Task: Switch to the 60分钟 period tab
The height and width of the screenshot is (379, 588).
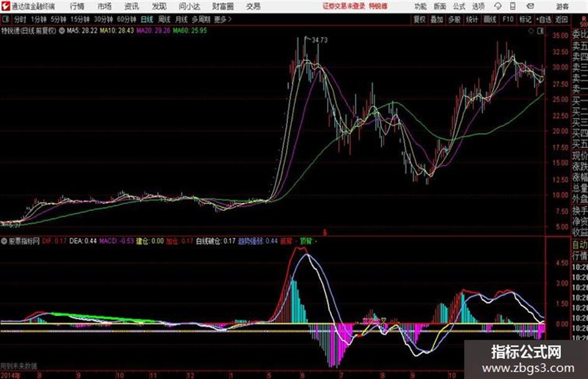Action: pos(126,19)
